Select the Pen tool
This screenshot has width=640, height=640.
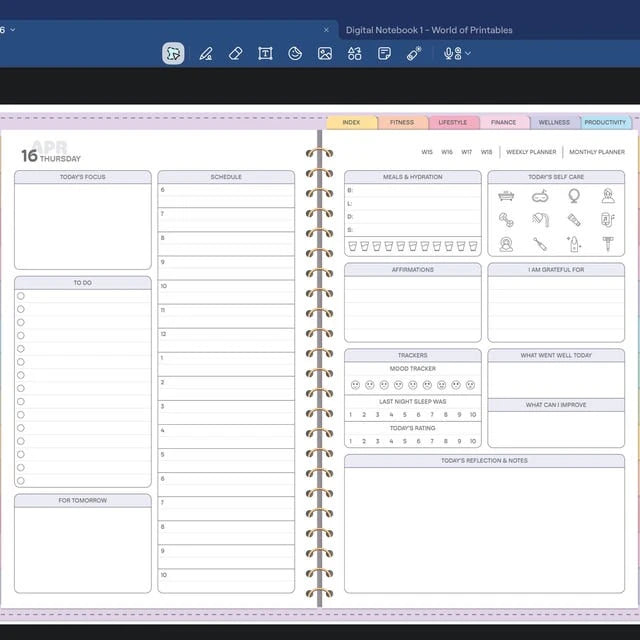coord(206,53)
